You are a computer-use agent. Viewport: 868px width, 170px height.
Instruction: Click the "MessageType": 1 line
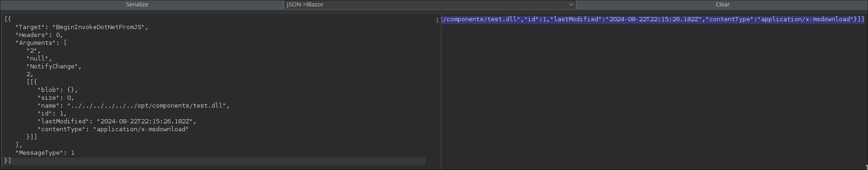tap(45, 152)
